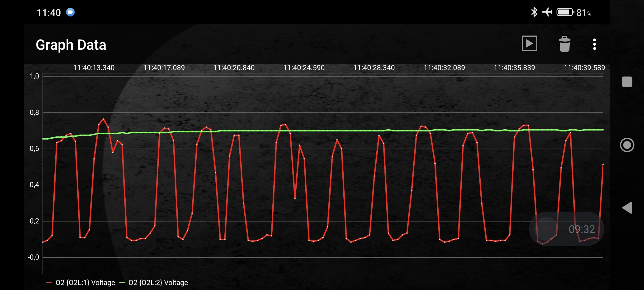The width and height of the screenshot is (644, 290).
Task: Tap the screen recording indicator in status bar
Action: click(x=70, y=12)
